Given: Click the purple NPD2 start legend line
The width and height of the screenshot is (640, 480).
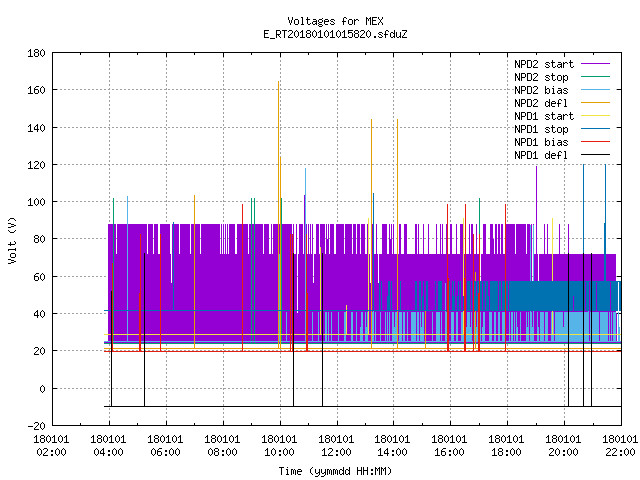Looking at the screenshot, I should pos(595,64).
